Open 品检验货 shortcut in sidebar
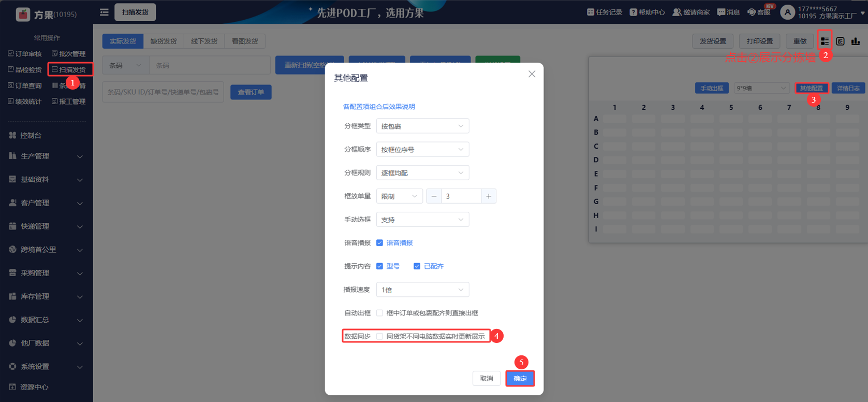The image size is (868, 402). 25,69
